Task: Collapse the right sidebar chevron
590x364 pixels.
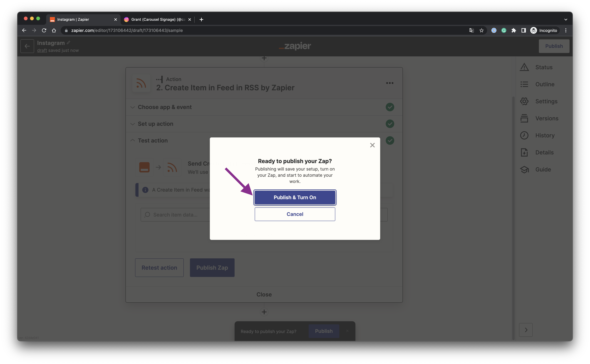Action: 526,330
